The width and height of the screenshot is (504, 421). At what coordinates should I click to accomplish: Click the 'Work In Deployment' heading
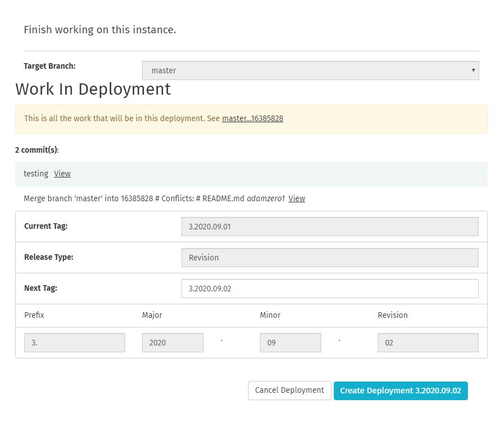(93, 90)
